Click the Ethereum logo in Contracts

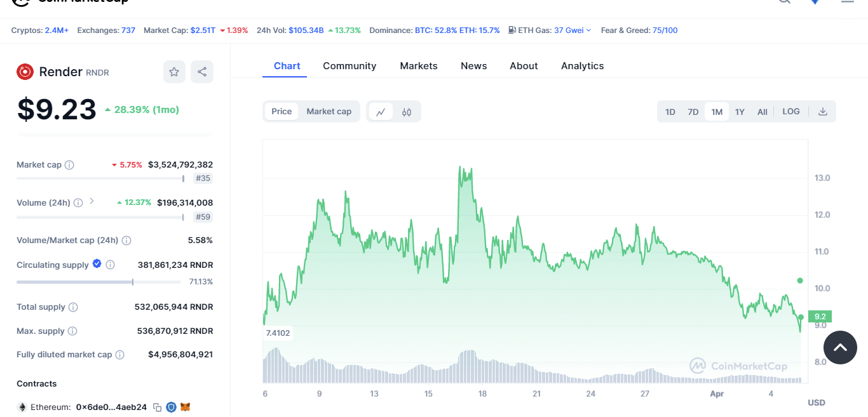pos(22,407)
